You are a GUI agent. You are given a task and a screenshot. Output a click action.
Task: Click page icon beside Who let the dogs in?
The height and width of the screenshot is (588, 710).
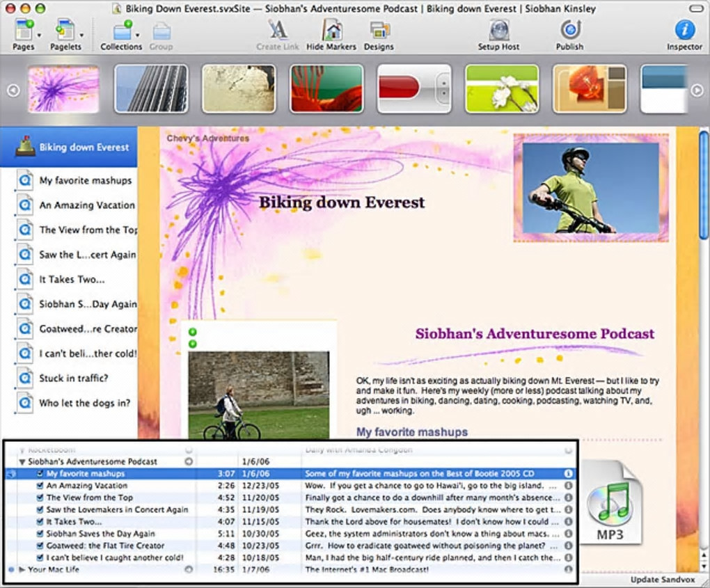tap(24, 402)
